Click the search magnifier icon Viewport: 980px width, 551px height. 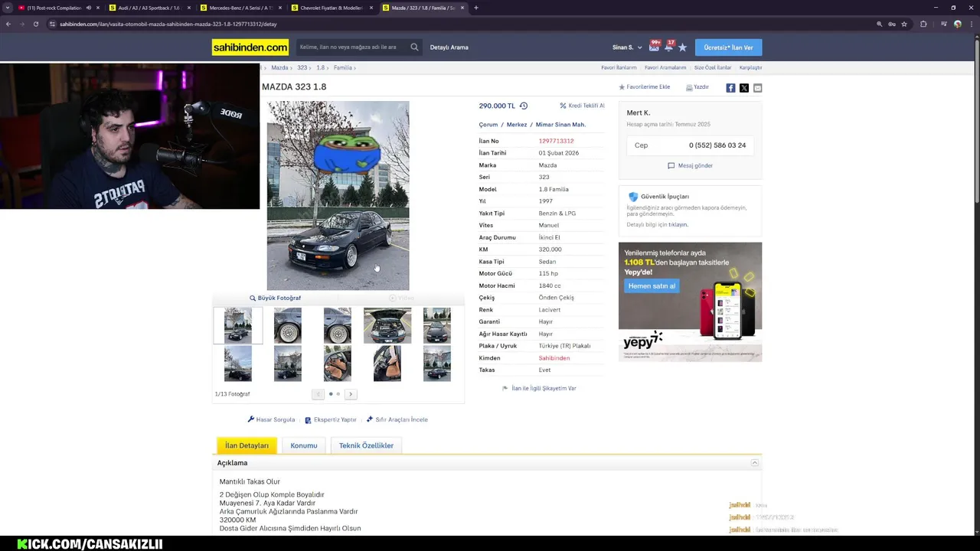point(414,47)
